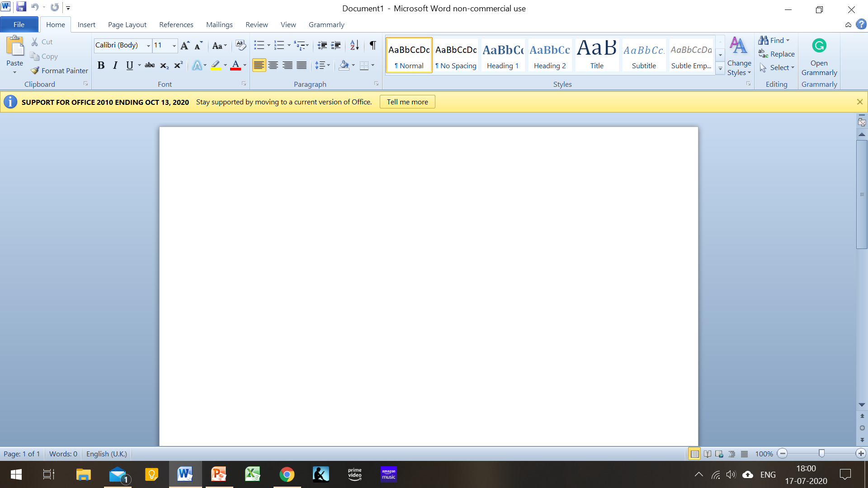Click the Show/Hide paragraph marks icon
This screenshot has width=868, height=488.
[x=373, y=45]
